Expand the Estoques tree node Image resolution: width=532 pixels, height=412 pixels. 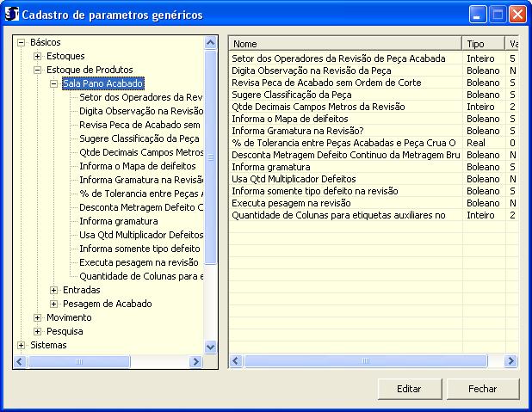click(37, 56)
